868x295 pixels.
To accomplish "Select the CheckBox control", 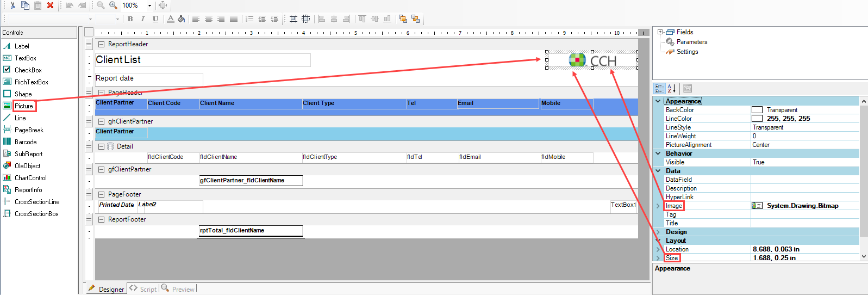I will [x=28, y=70].
